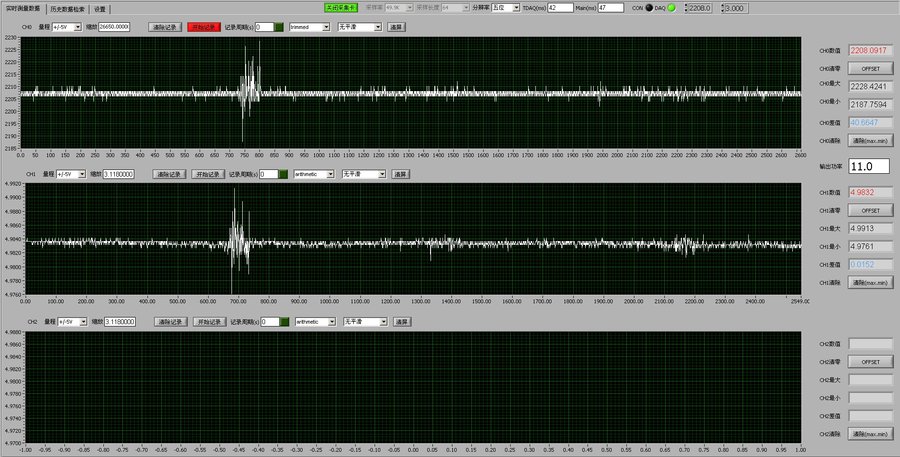Toggle the CH1 green record indicator

click(x=283, y=174)
